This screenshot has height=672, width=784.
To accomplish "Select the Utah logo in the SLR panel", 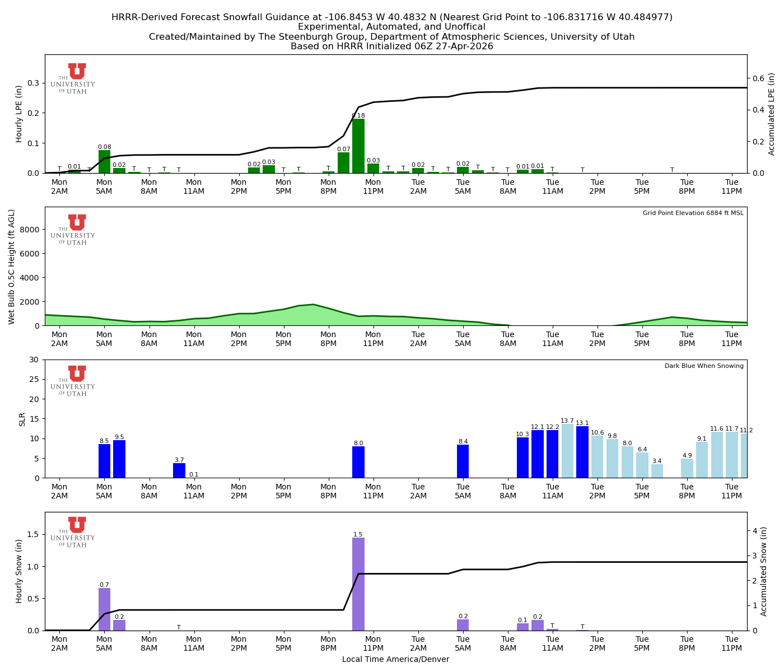I will coord(74,381).
